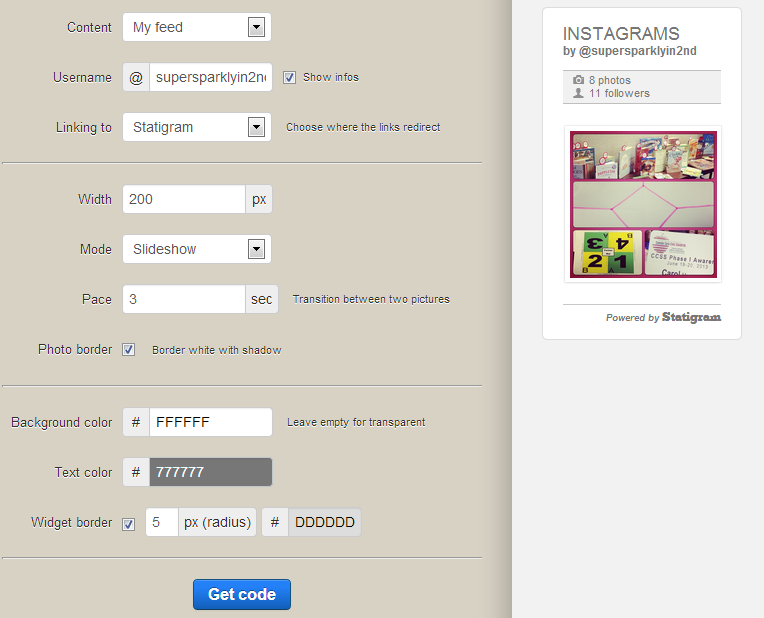764x618 pixels.
Task: Click the person icon beside 11 followers
Action: [x=578, y=93]
